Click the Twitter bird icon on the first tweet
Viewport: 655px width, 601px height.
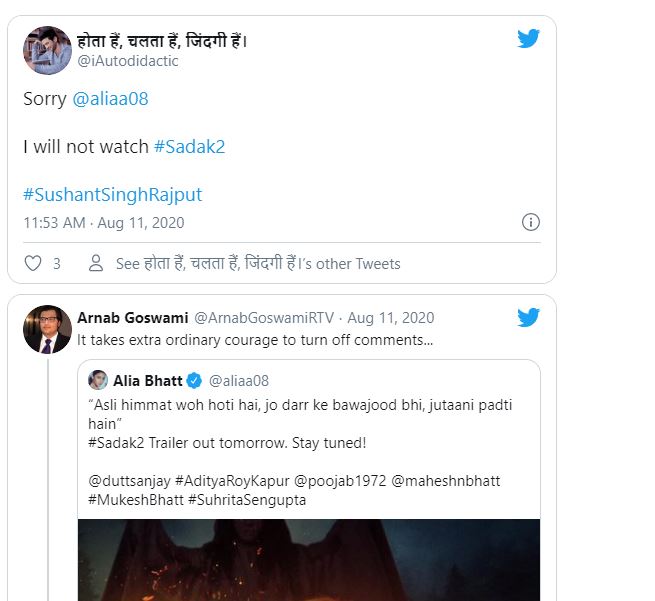pos(529,39)
